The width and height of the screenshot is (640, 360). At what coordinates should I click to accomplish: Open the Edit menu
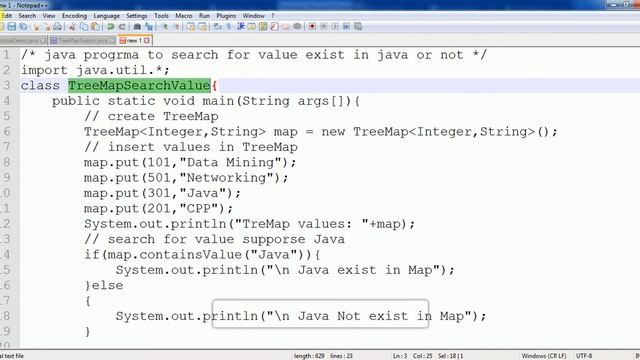(7, 16)
